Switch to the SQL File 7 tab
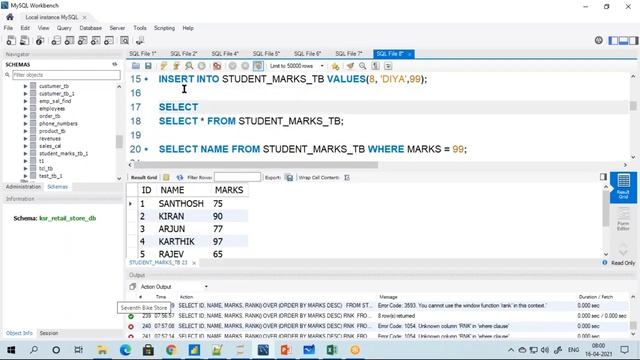Screen dimensions: 640x360 point(349,53)
